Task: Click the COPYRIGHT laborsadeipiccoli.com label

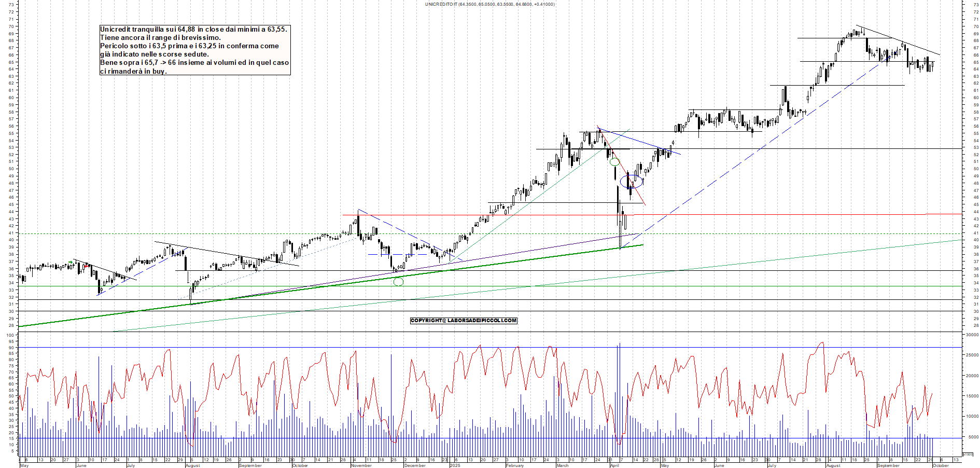Action: [x=464, y=321]
